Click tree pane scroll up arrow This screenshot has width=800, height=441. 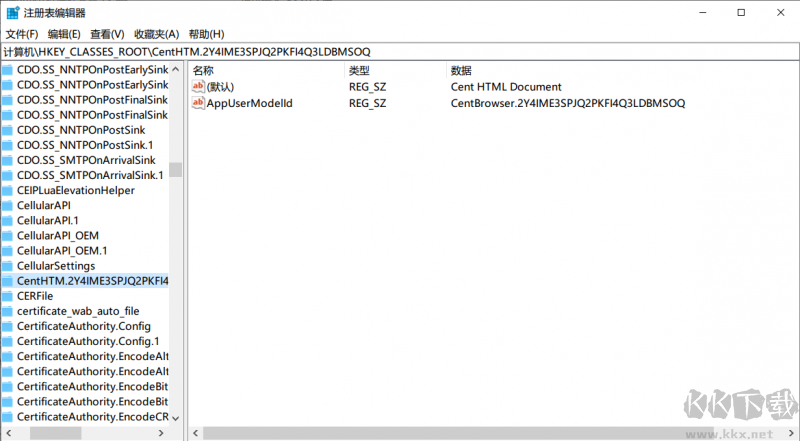pos(176,69)
